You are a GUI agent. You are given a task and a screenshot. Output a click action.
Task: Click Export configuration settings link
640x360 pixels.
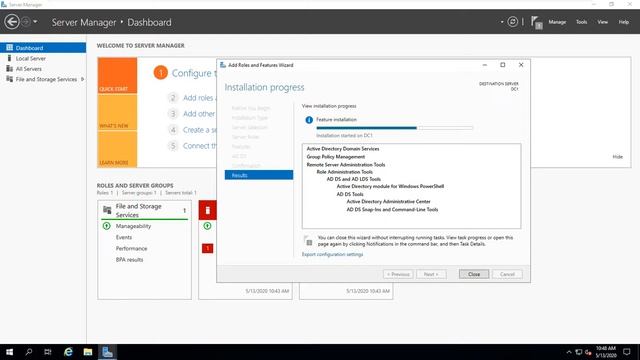[332, 254]
